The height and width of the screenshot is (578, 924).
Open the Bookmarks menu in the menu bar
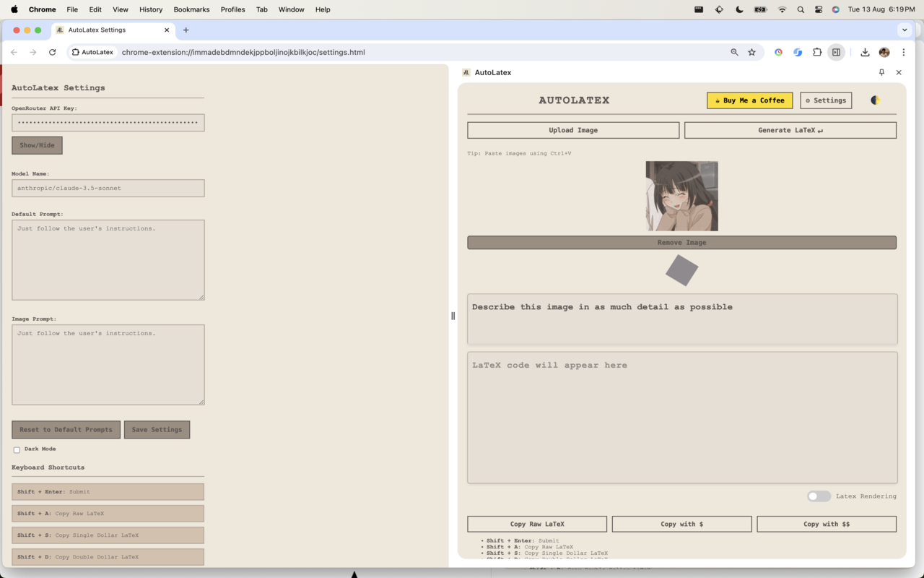[191, 9]
